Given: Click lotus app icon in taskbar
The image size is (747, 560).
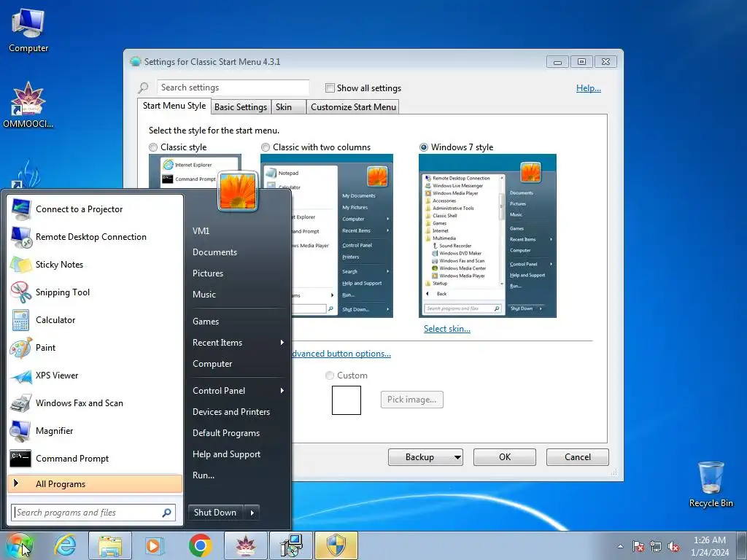Looking at the screenshot, I should tap(245, 545).
